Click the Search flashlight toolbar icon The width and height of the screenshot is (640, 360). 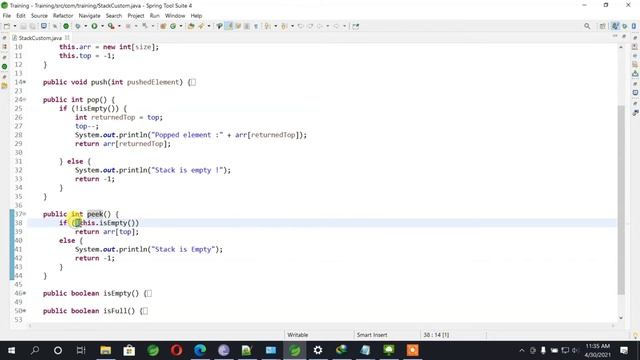tap(201, 26)
